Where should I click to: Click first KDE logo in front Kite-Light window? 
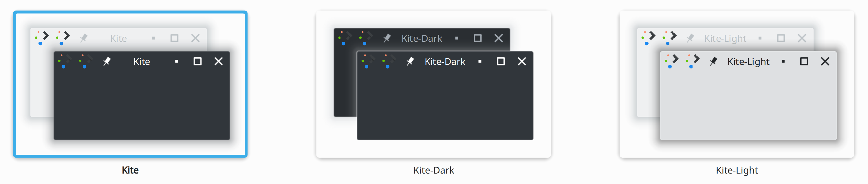tap(671, 61)
